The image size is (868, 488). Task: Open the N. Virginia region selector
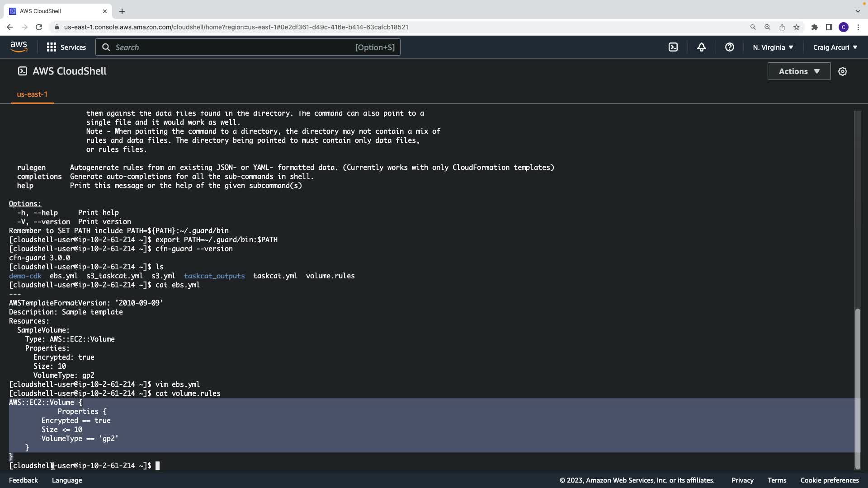(x=773, y=47)
